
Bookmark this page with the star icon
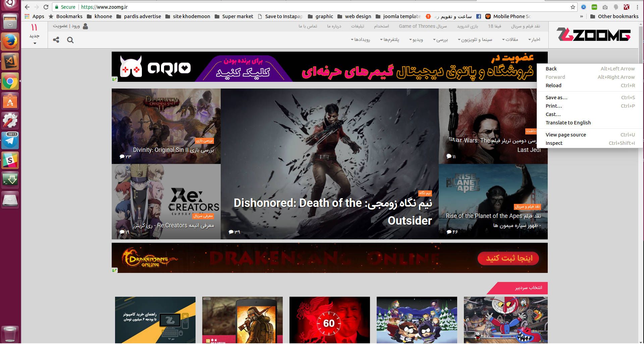[x=573, y=7]
